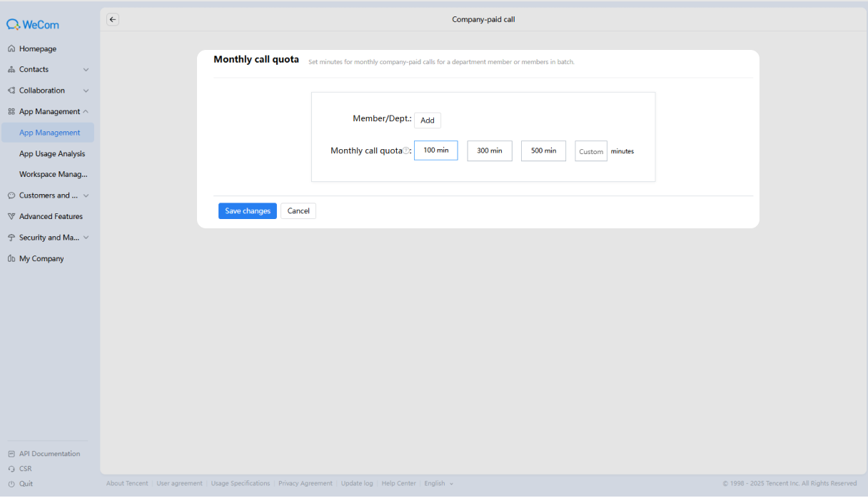Click the Save changes button
The height and width of the screenshot is (498, 868).
pyautogui.click(x=248, y=211)
